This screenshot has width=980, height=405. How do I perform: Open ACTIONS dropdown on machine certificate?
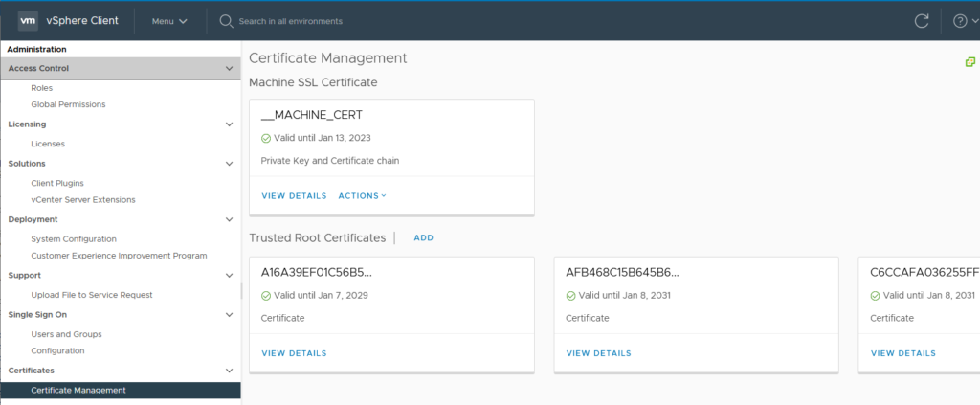(x=363, y=195)
